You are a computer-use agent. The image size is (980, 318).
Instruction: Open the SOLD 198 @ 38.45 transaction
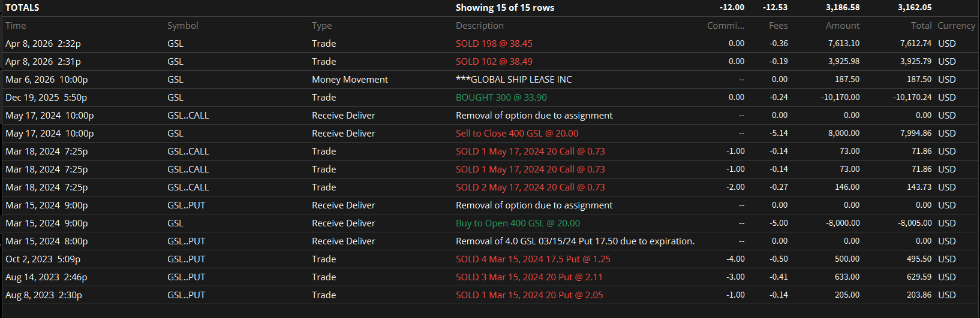click(x=494, y=44)
